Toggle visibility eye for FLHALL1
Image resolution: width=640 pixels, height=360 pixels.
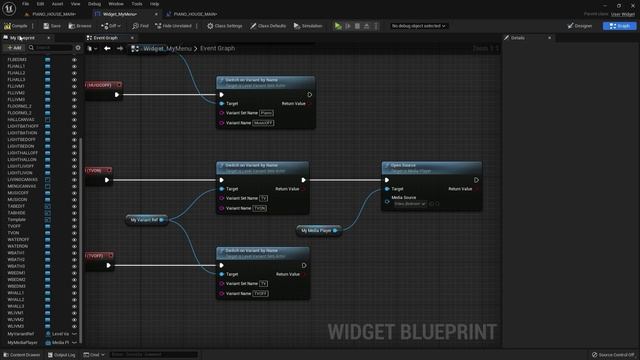(74, 67)
